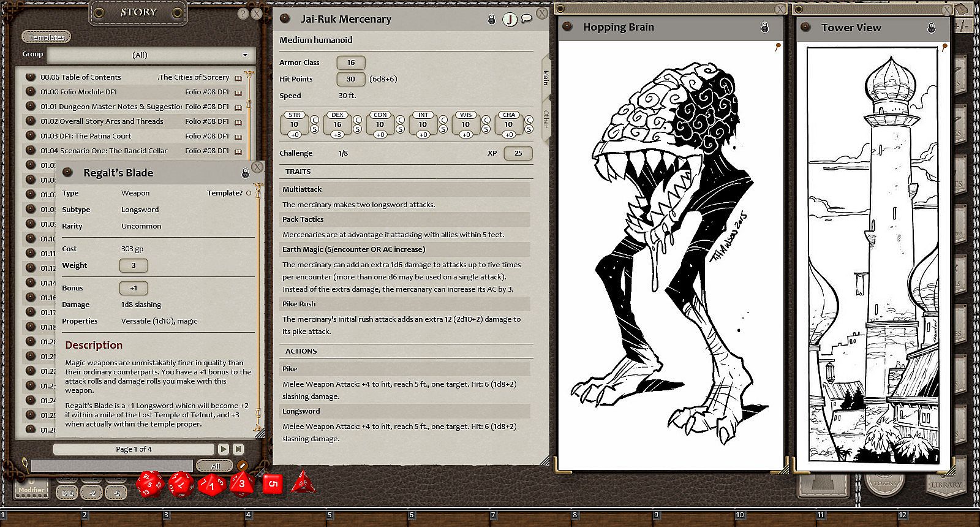Screen dimensions: 980x527
Task: Click the lock icon on Hopping Brain image
Action: [764, 28]
